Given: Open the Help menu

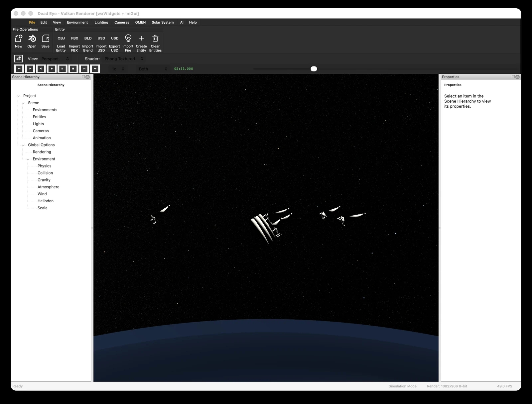Looking at the screenshot, I should pos(193,22).
